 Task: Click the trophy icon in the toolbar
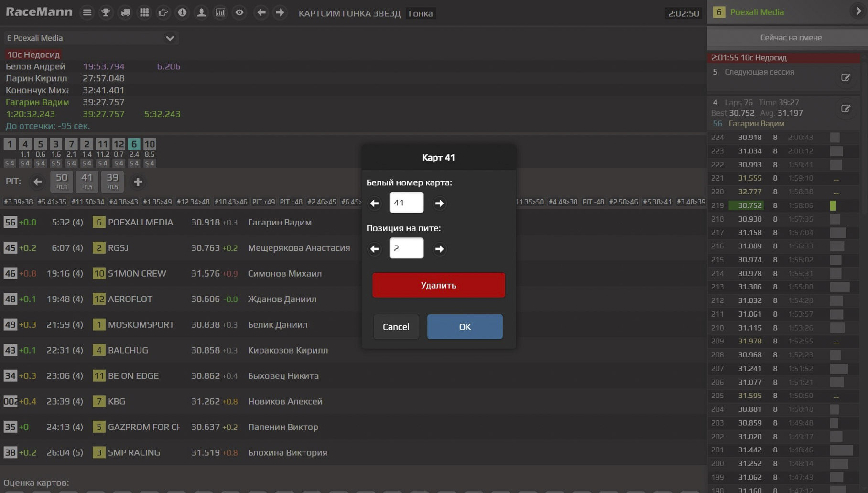(x=106, y=13)
